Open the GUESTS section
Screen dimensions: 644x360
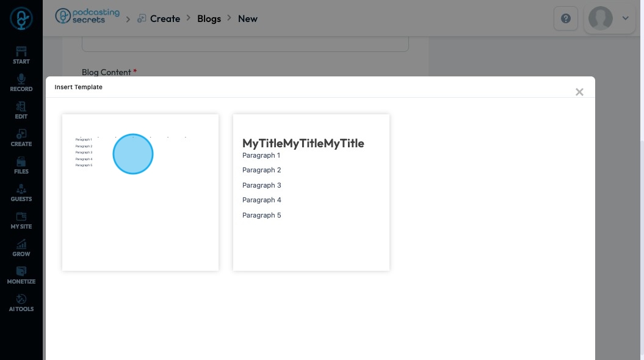pos(21,192)
